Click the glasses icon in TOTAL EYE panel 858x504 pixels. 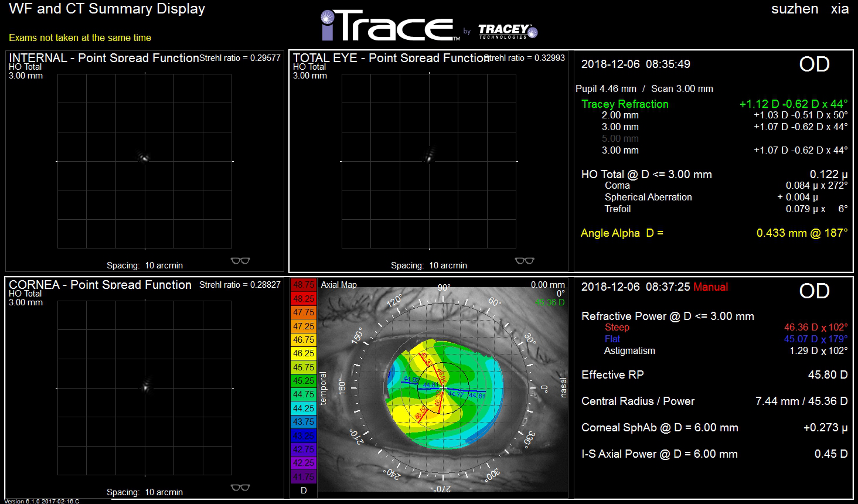(525, 261)
